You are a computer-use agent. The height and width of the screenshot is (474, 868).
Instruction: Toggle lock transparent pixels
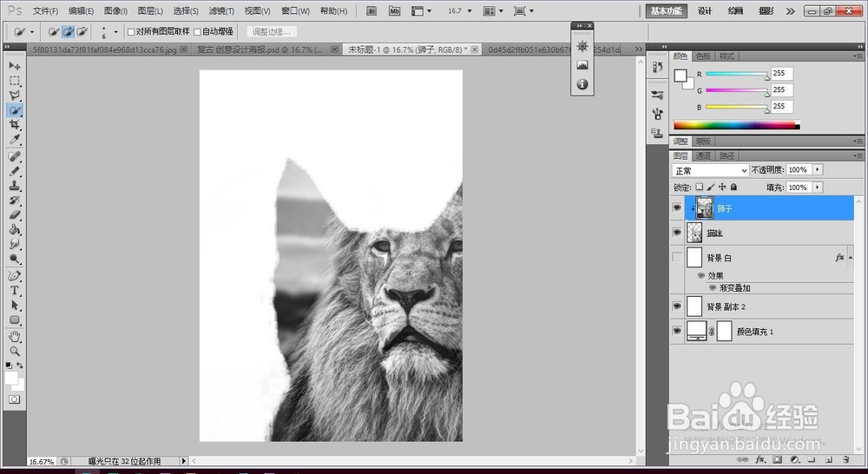(x=699, y=188)
